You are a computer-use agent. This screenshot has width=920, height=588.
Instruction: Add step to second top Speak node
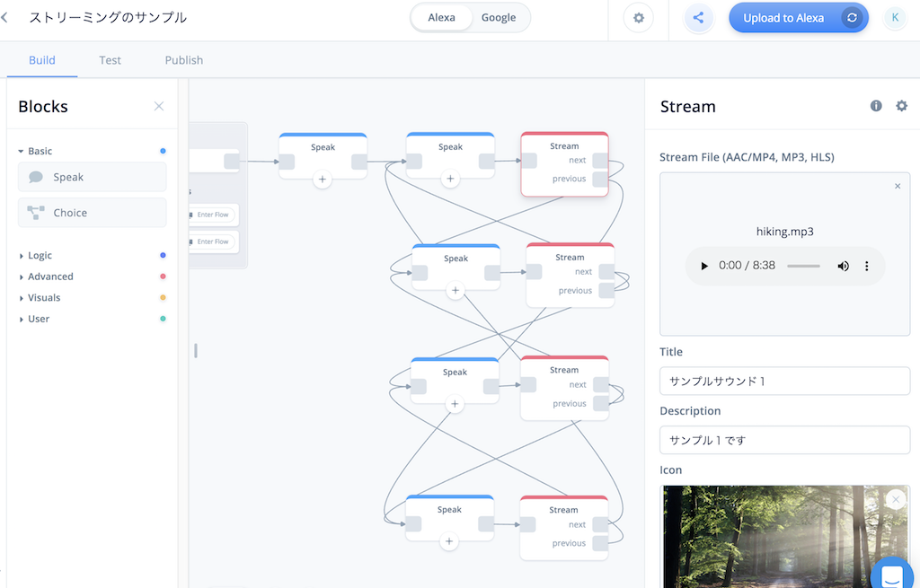[x=450, y=179]
